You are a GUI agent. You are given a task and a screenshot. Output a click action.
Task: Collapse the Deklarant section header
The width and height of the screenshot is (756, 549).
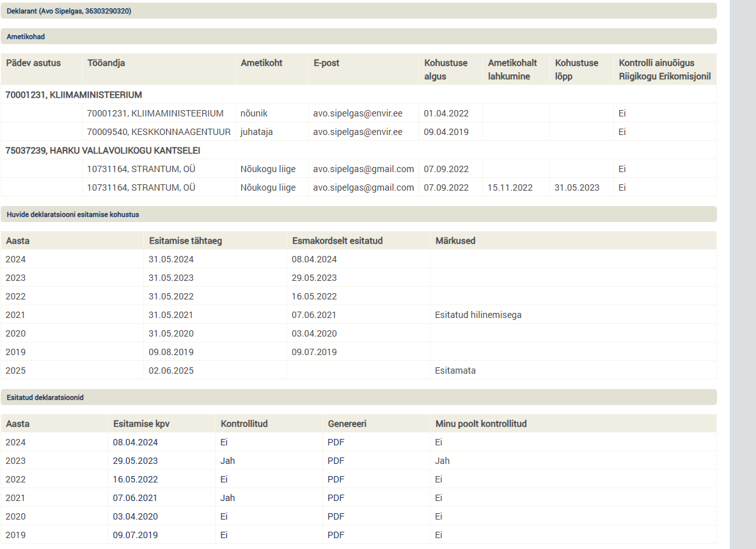pos(359,11)
